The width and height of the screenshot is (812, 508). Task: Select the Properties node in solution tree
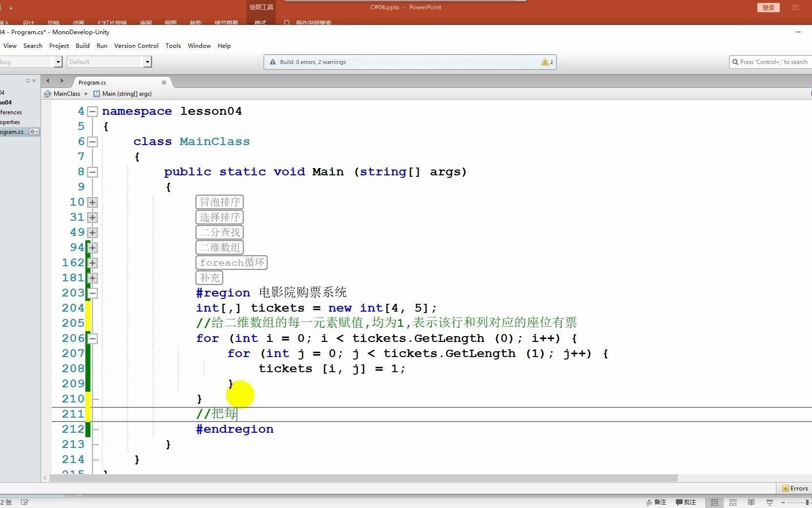(x=10, y=122)
